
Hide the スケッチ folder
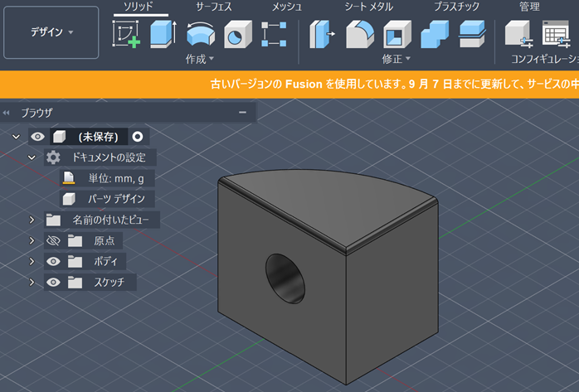click(x=53, y=282)
